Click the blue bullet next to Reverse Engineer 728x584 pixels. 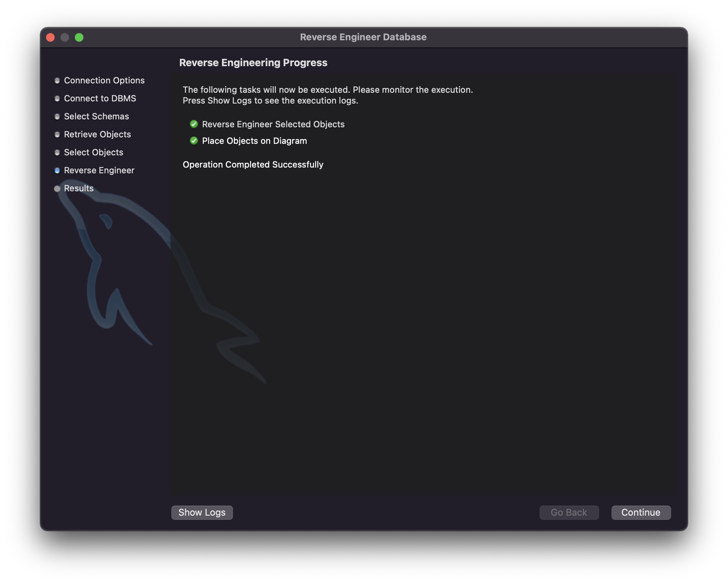coord(57,170)
